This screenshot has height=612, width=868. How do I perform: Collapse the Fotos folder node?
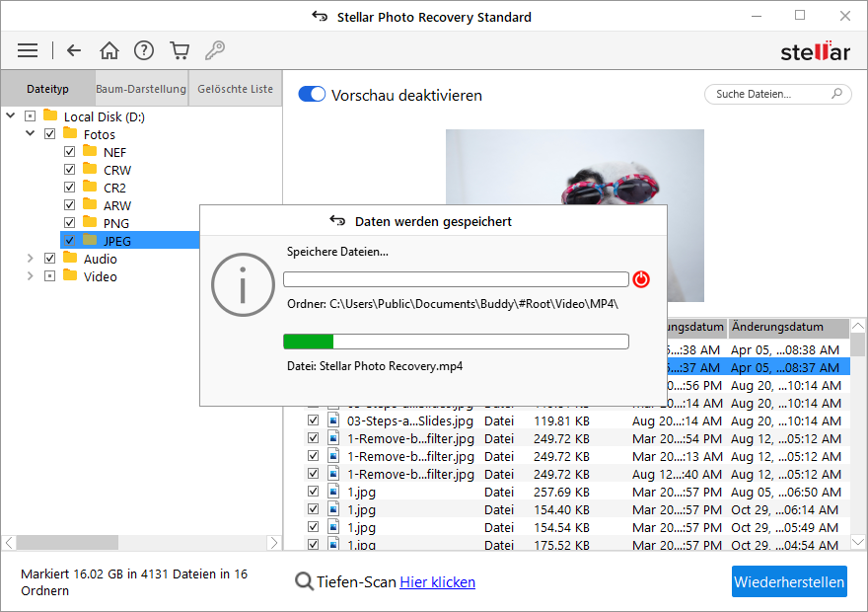click(x=30, y=134)
